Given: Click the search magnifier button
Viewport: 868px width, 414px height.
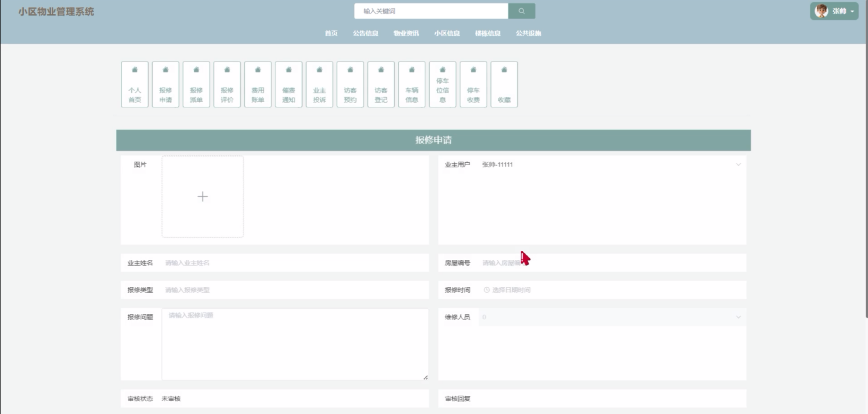Looking at the screenshot, I should [521, 11].
